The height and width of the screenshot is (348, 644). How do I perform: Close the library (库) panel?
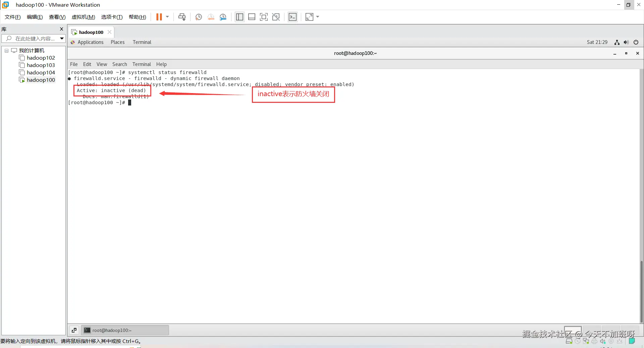click(61, 29)
